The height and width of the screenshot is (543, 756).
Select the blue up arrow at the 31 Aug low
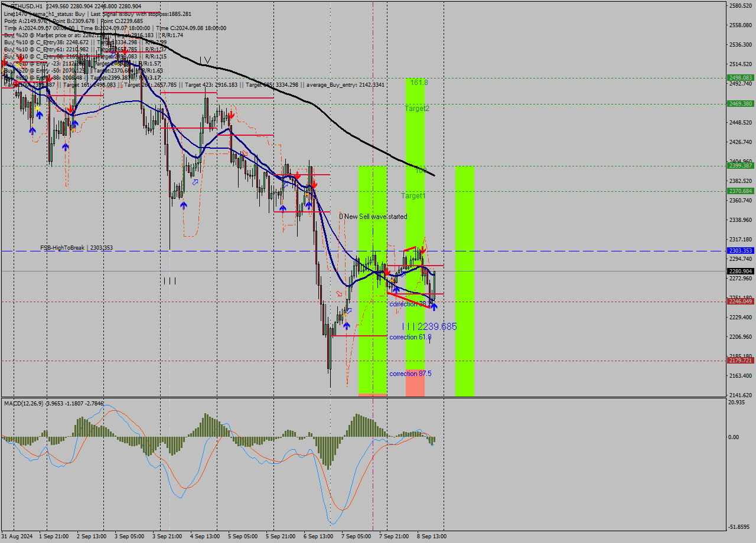tap(32, 130)
